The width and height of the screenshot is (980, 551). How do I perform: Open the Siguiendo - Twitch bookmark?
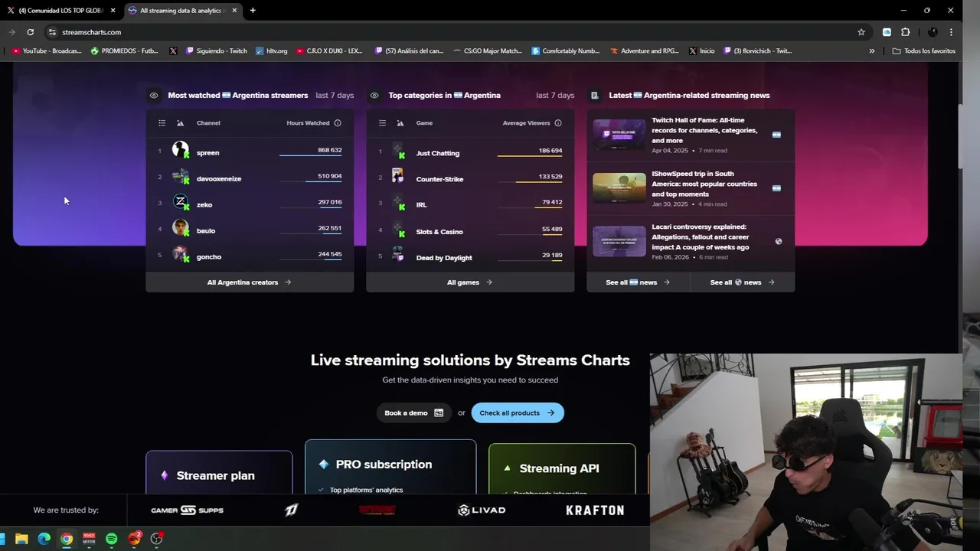tap(217, 51)
